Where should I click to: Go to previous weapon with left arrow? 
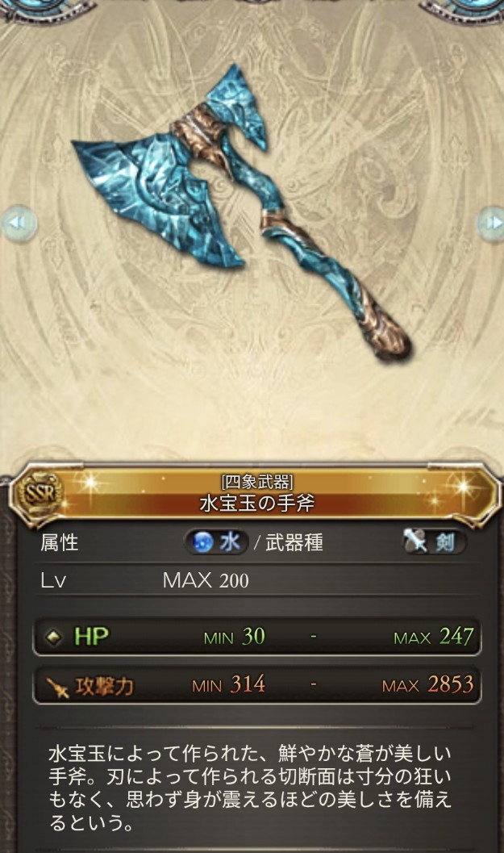[x=18, y=223]
